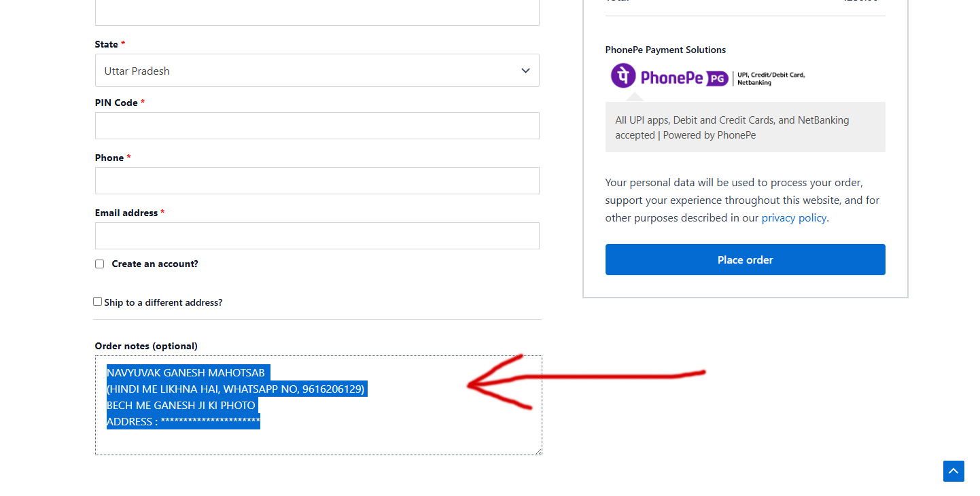The width and height of the screenshot is (980, 496).
Task: Click the PG badge beside PhonePe
Action: (716, 79)
